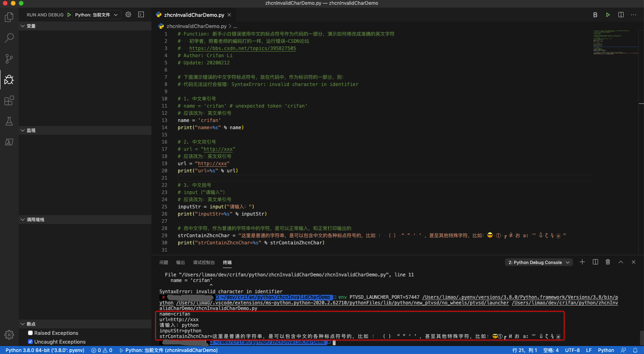Click the B icon in editor toolbar

595,15
